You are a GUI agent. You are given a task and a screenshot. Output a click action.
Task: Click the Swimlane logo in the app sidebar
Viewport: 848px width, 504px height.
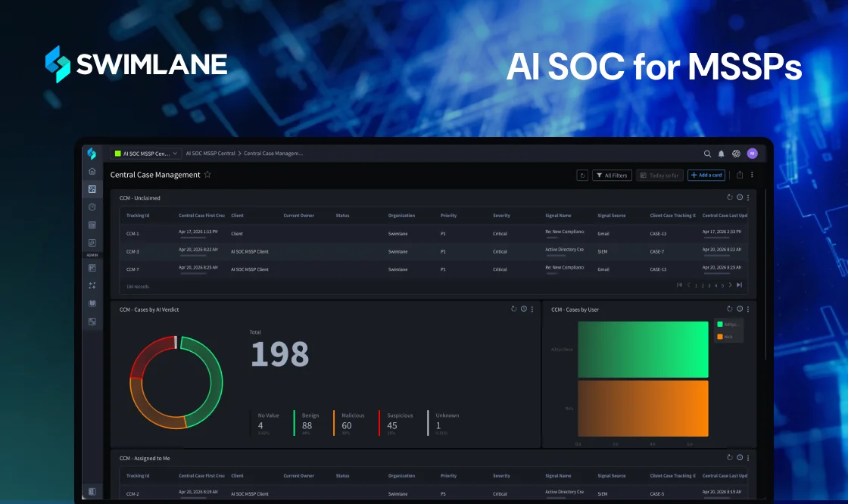pyautogui.click(x=92, y=154)
